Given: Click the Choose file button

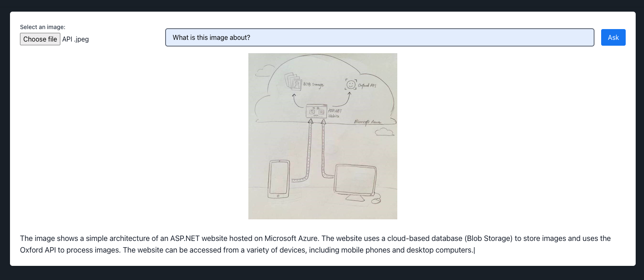Looking at the screenshot, I should [x=40, y=39].
